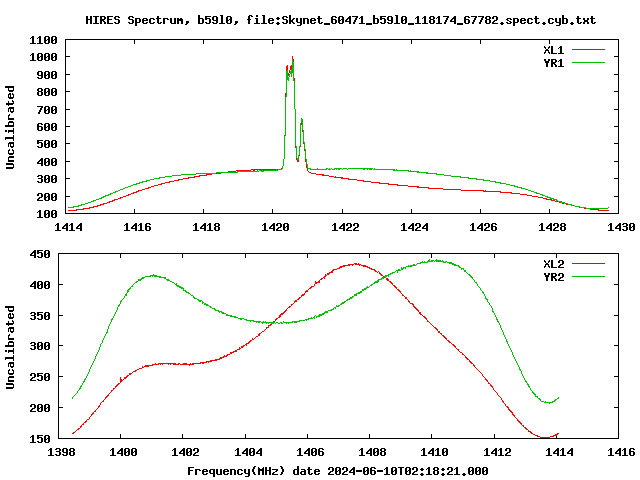
Task: Click the 1402 tick label on bottom x-axis
Action: [x=185, y=452]
